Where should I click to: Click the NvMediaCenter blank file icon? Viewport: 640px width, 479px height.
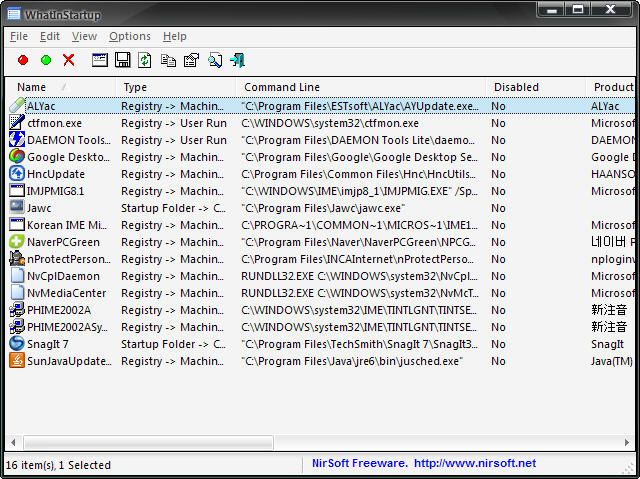(x=17, y=293)
